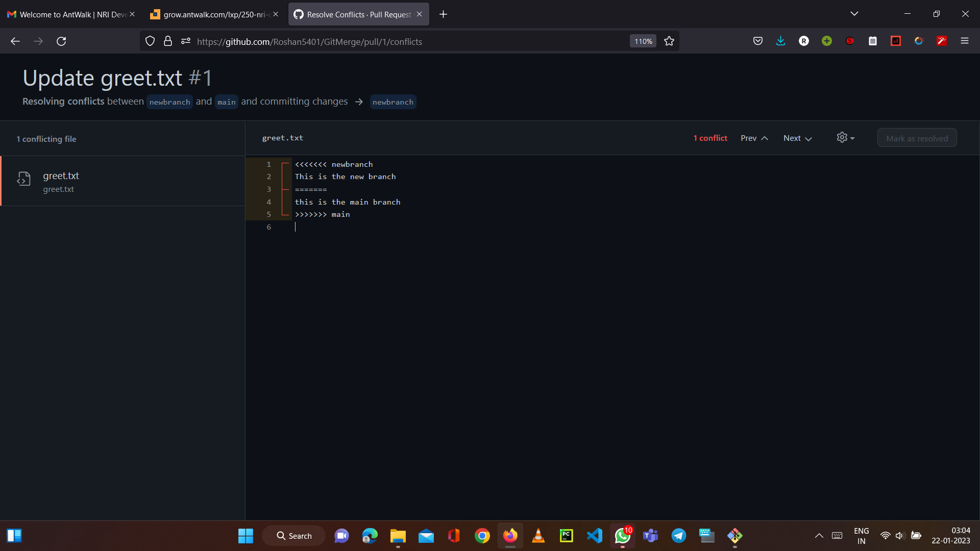Reload the GitHub page
Image resolution: width=980 pixels, height=551 pixels.
[61, 41]
